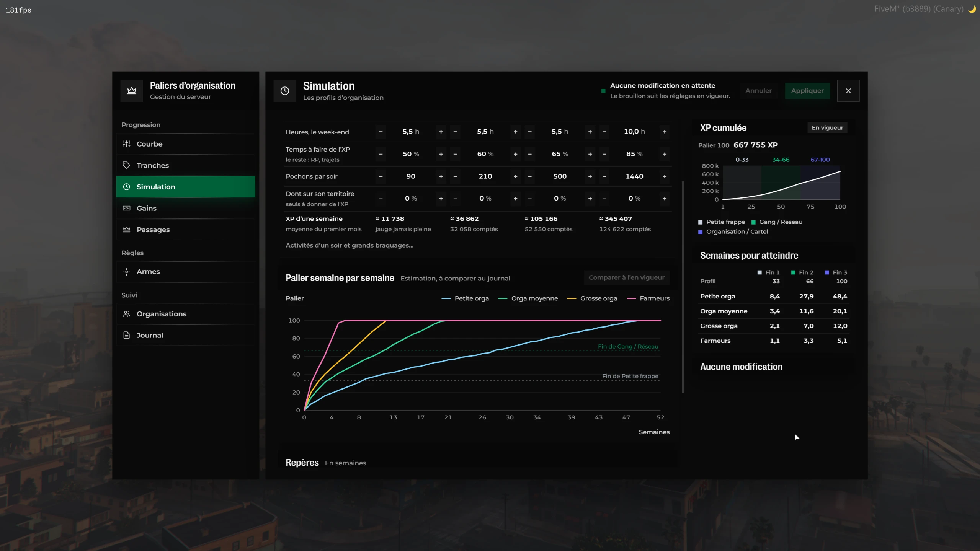Viewport: 980px width, 551px height.
Task: Click the banknote icon beside Gains
Action: click(127, 208)
